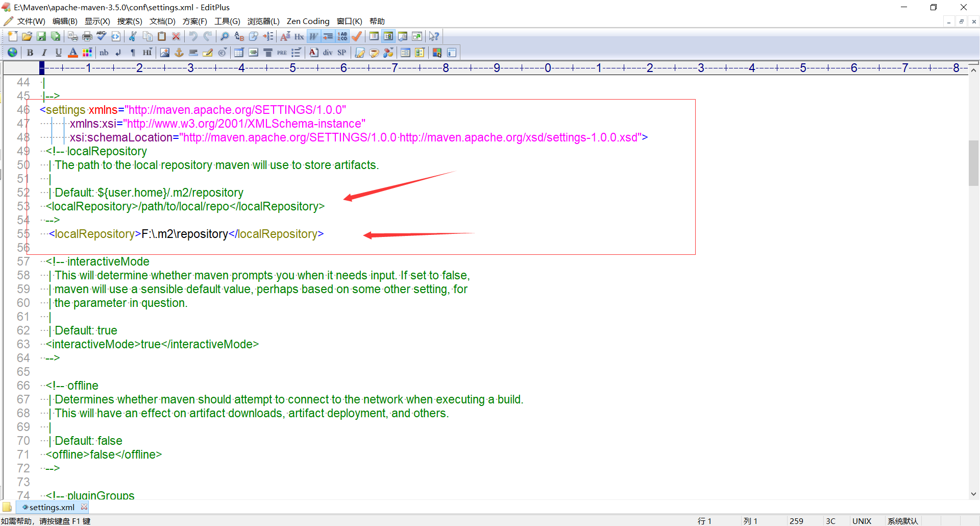
Task: Insert a span tag with the SP icon
Action: tap(342, 52)
